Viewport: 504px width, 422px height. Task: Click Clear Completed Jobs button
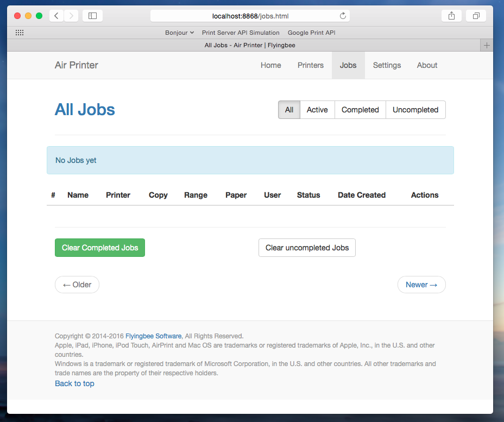click(x=100, y=248)
